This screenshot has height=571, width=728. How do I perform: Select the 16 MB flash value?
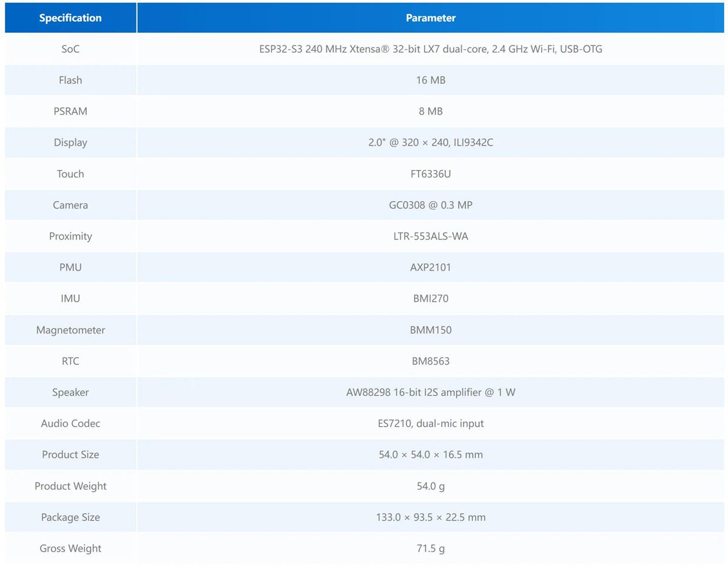tap(430, 80)
